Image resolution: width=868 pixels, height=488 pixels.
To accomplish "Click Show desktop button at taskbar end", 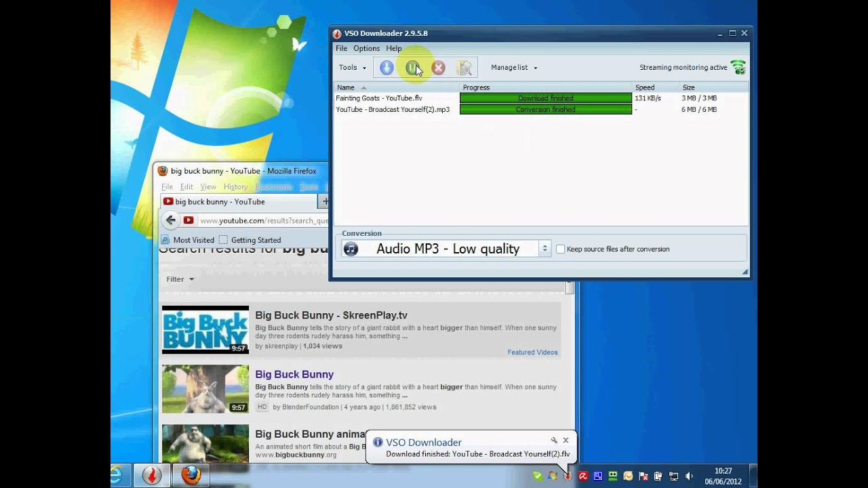I will (753, 476).
